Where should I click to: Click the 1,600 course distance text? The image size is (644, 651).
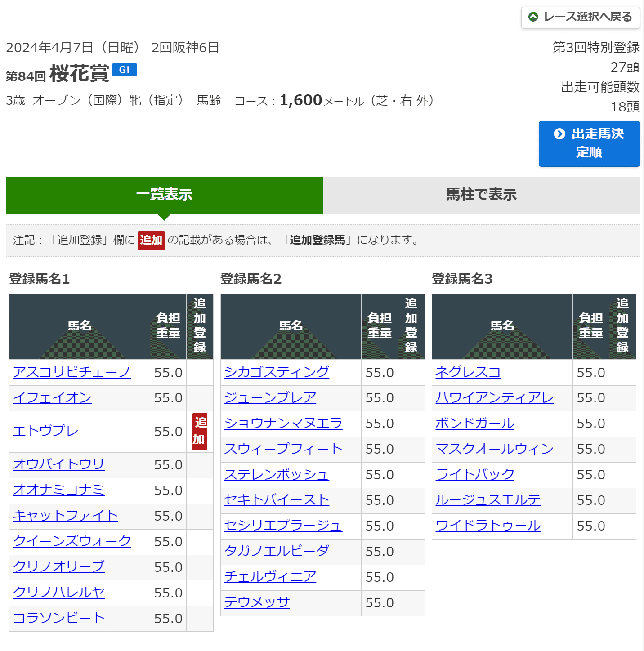tap(301, 100)
